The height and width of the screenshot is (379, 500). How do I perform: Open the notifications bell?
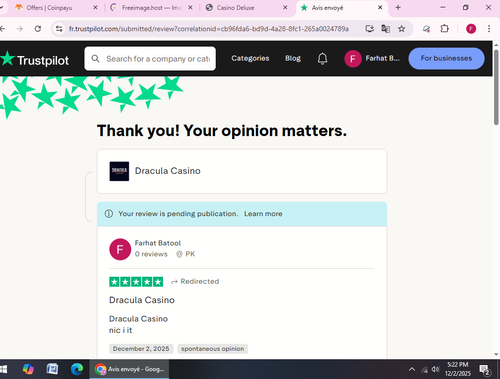click(x=322, y=59)
